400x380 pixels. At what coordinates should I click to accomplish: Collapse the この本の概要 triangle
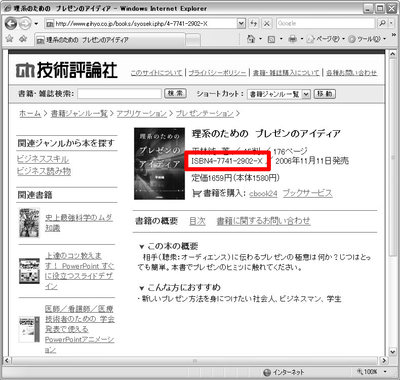pyautogui.click(x=142, y=247)
